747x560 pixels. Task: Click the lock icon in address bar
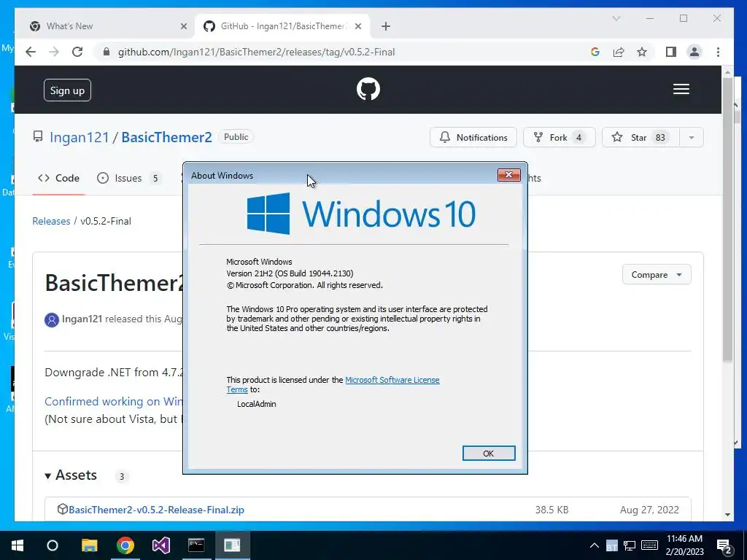pos(107,52)
